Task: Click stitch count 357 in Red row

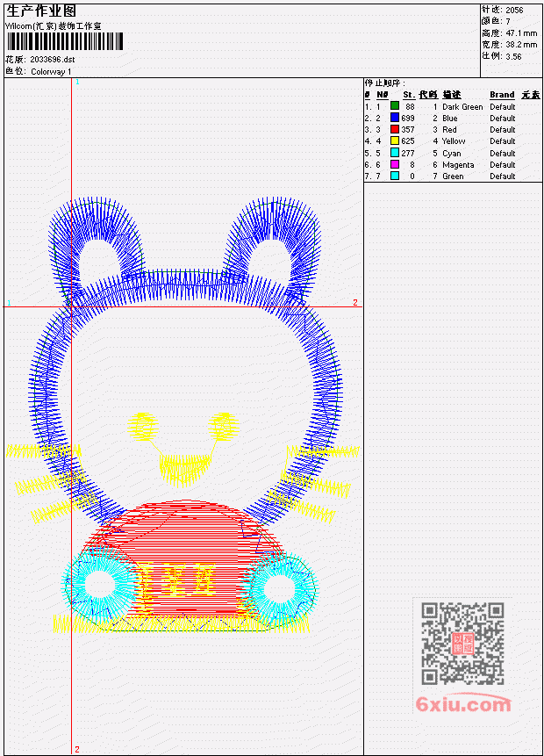Action: [x=408, y=130]
